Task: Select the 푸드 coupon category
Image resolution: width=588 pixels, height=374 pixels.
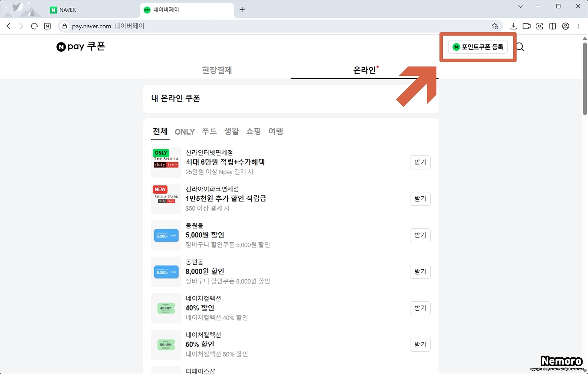Action: point(209,131)
